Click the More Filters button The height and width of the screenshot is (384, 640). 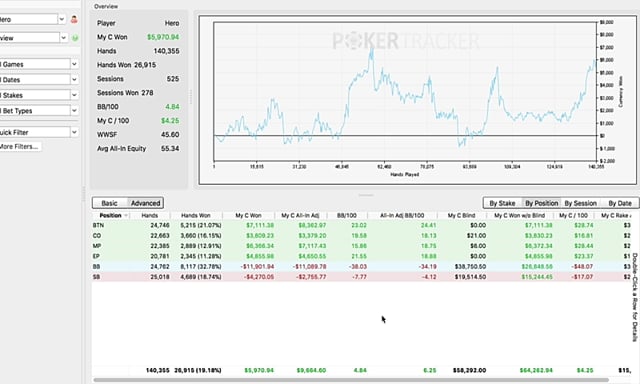point(19,146)
